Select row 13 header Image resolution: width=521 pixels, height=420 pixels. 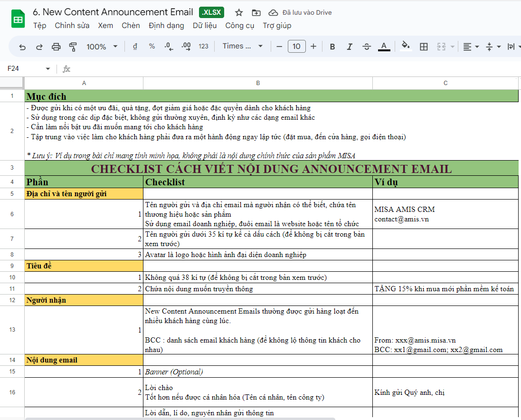click(x=12, y=330)
